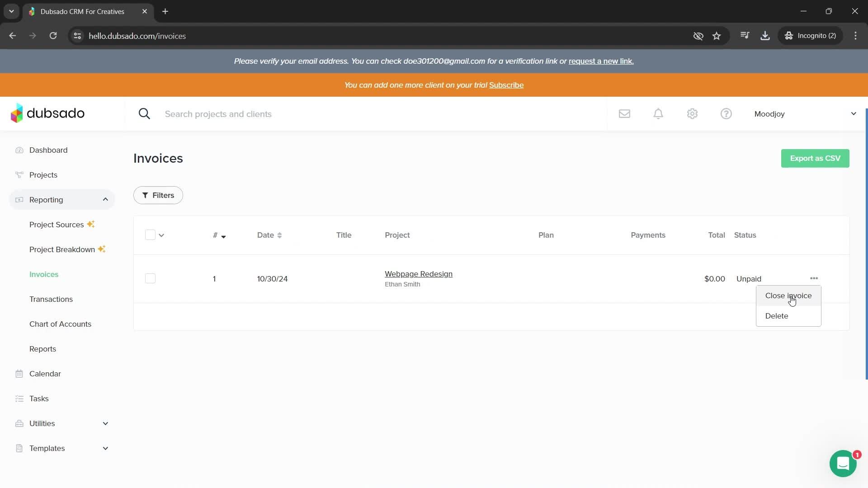Open the browser tab search dropdown
The image size is (868, 488).
[x=11, y=11]
